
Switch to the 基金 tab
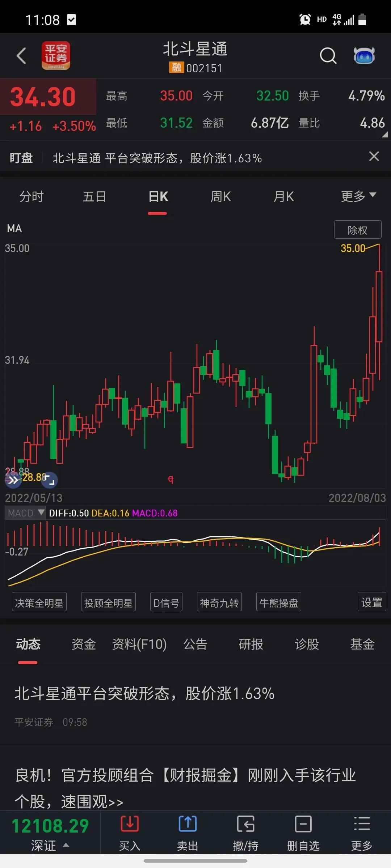point(362,644)
